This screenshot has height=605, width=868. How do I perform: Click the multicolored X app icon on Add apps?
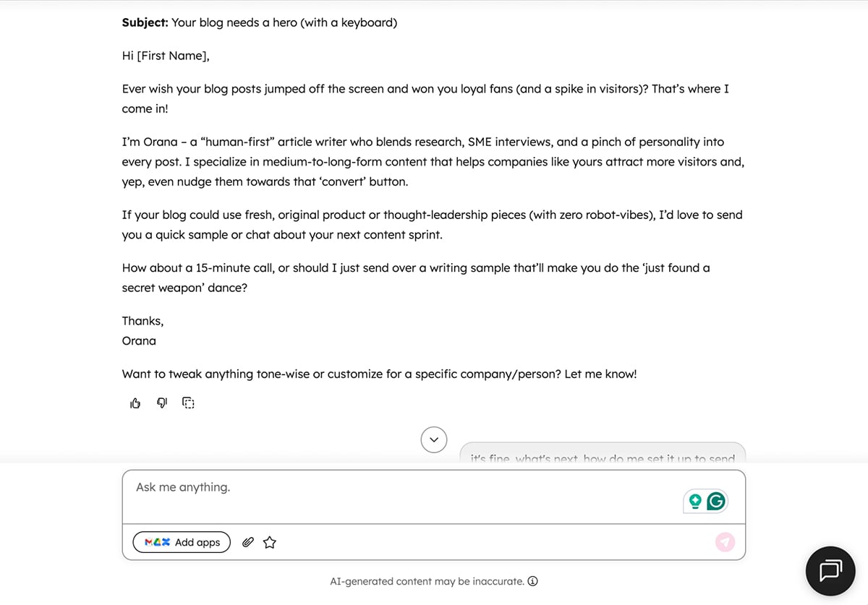(166, 541)
